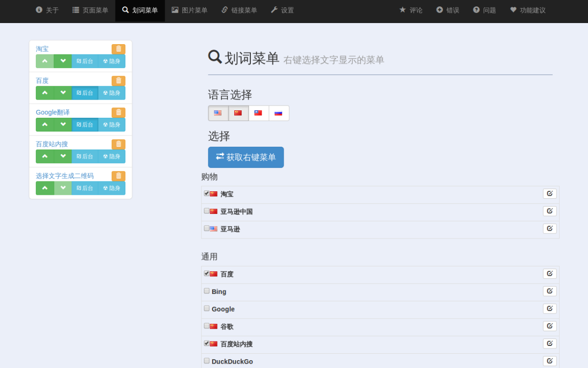Viewport: 588px width, 368px height.
Task: Click trash icon for Google翻译 entry
Action: pos(119,112)
